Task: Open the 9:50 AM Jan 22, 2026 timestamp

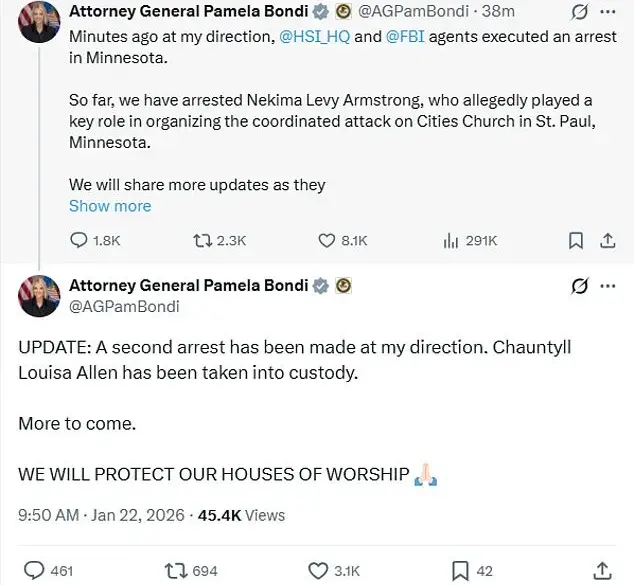Action: (101, 515)
